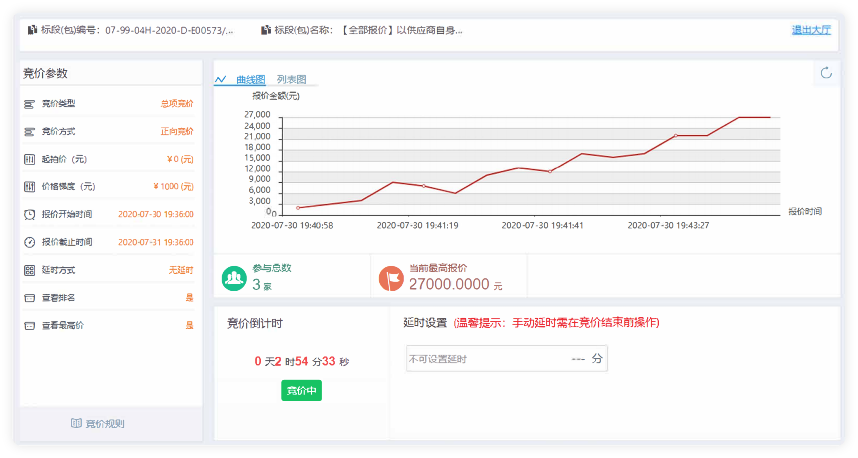Click the 27000.0000 highest bid value
Screen dimensions: 858x458
pos(449,285)
